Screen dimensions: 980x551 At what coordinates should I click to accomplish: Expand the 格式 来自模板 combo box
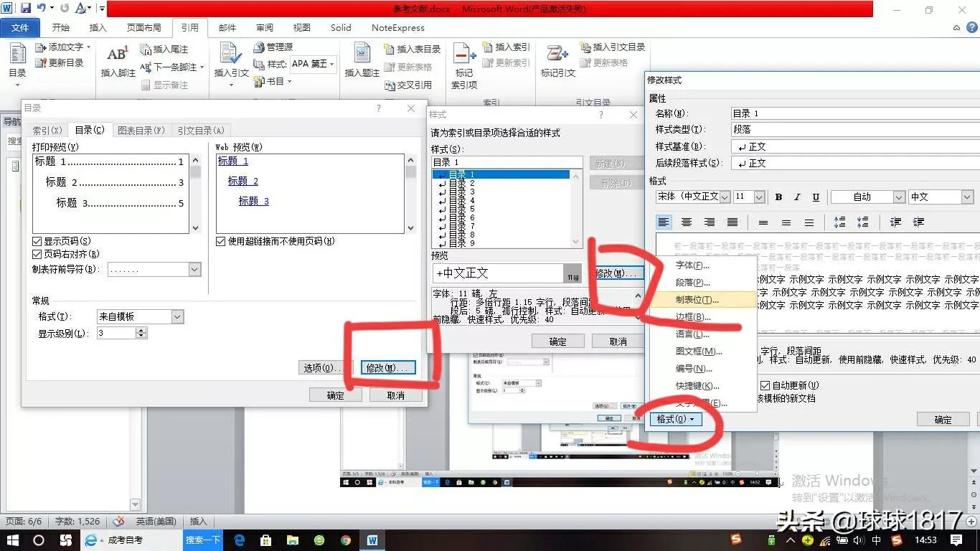click(177, 316)
